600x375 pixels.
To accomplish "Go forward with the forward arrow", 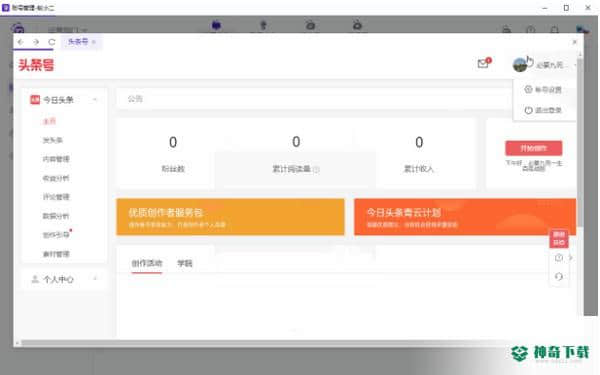I will click(x=36, y=42).
